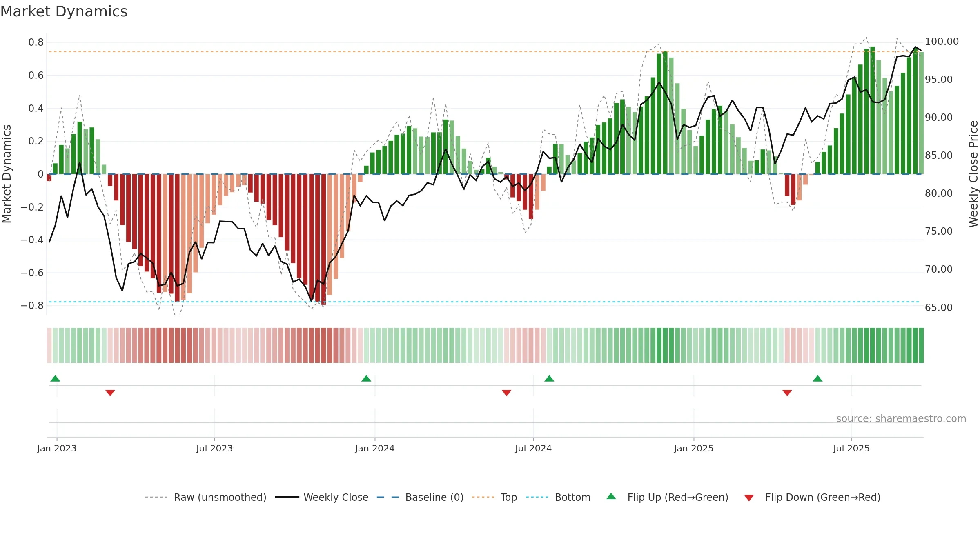Viewport: 980px width, 551px height.
Task: Click the red flip-down triangle in spring 2025
Action: (x=787, y=393)
